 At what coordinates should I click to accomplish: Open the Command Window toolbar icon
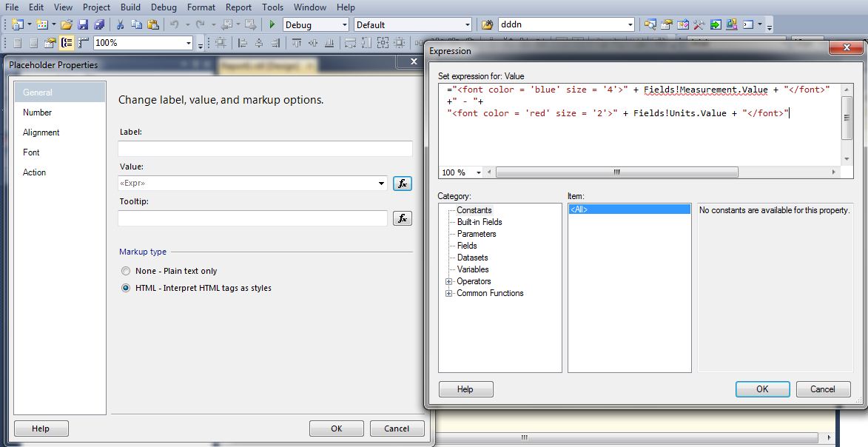748,24
